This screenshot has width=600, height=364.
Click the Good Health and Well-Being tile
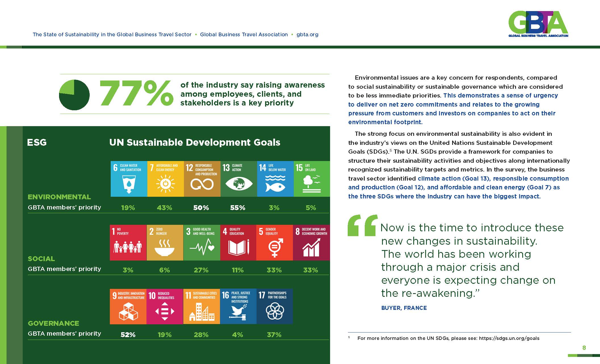pyautogui.click(x=202, y=243)
